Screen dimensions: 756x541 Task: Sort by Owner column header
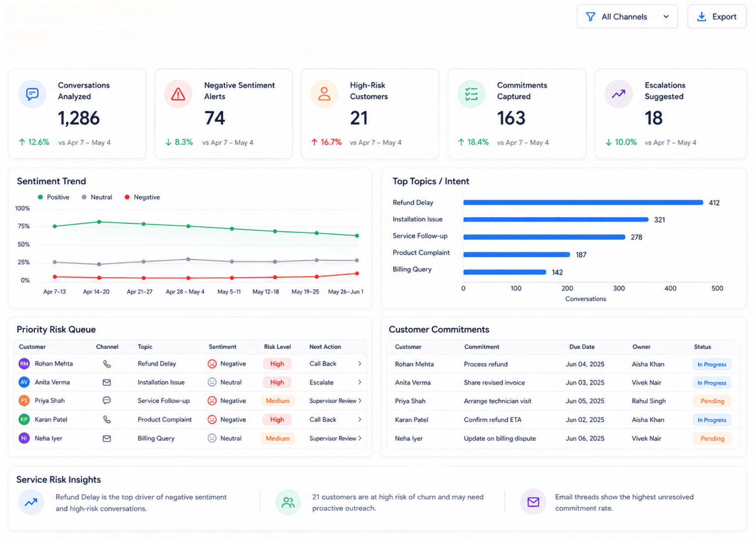(x=641, y=347)
